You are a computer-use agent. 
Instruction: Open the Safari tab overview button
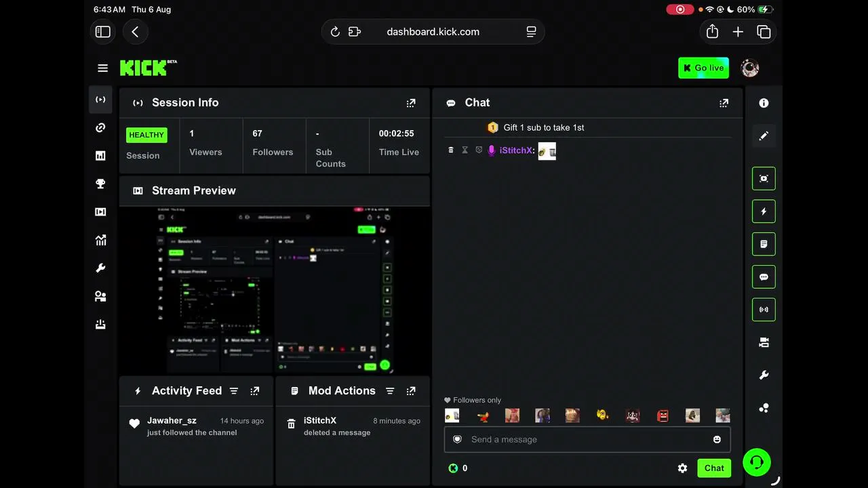coord(764,32)
